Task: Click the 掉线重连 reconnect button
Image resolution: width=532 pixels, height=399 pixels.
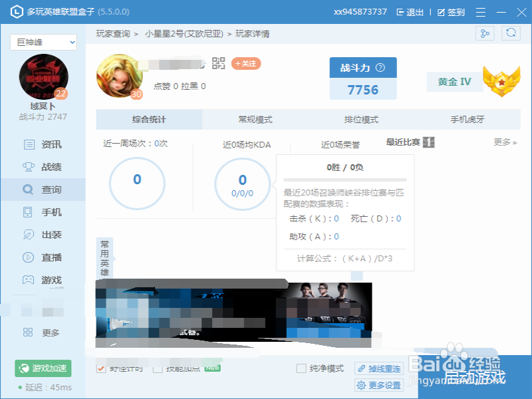Action: click(x=379, y=368)
